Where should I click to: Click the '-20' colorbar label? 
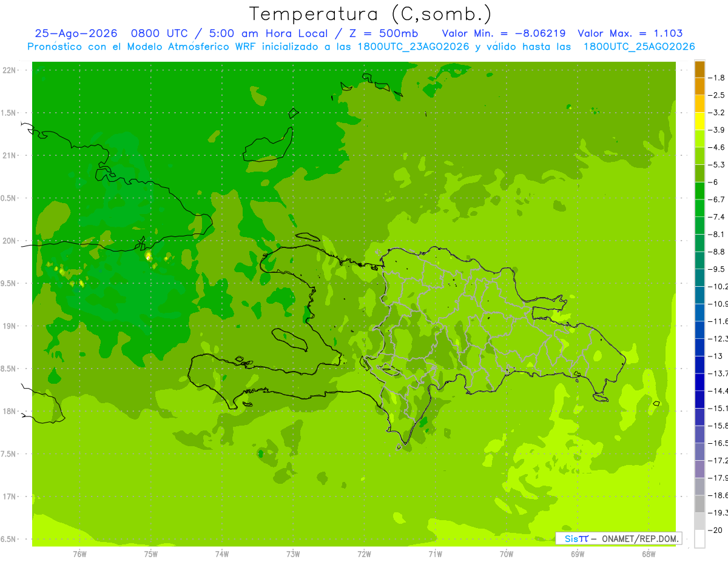click(715, 530)
